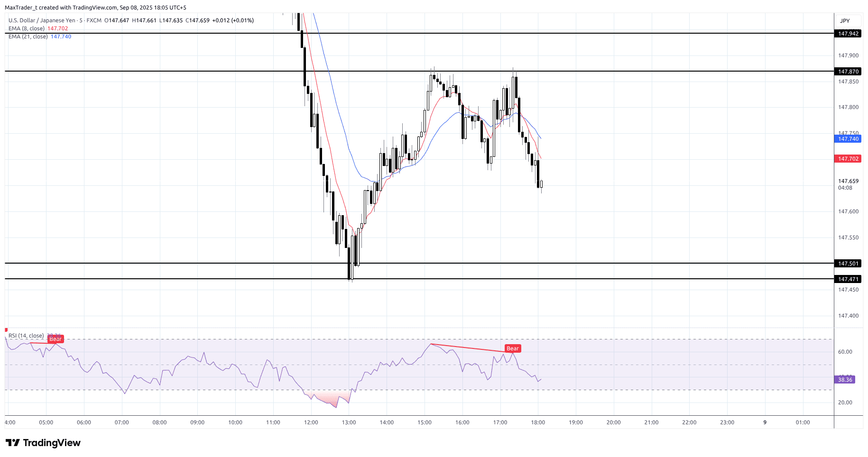Click the 12:00 label on the time axis
The height and width of the screenshot is (457, 868).
tap(311, 422)
